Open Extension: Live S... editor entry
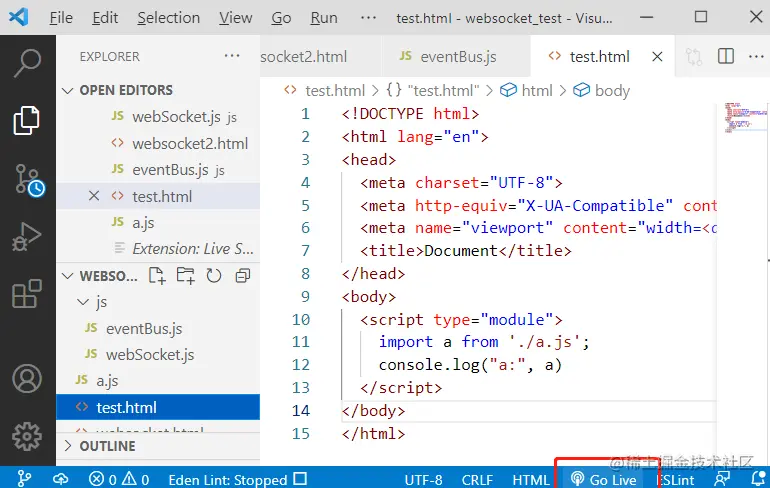 point(158,249)
